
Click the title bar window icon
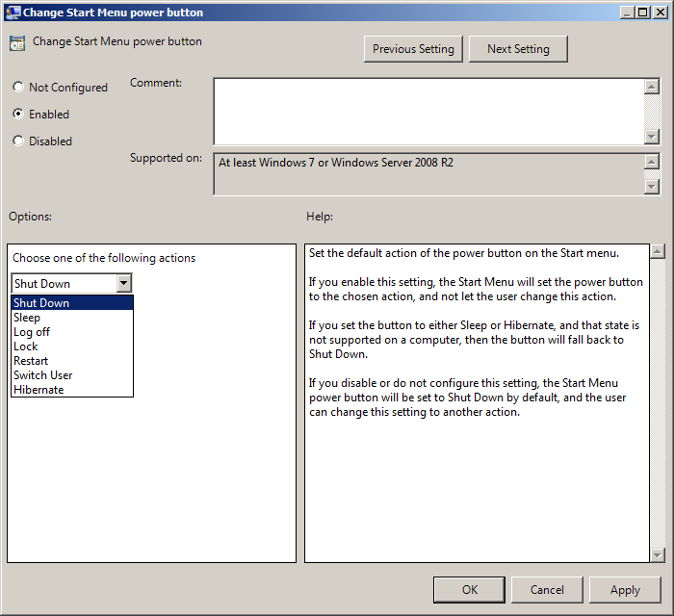pyautogui.click(x=12, y=12)
